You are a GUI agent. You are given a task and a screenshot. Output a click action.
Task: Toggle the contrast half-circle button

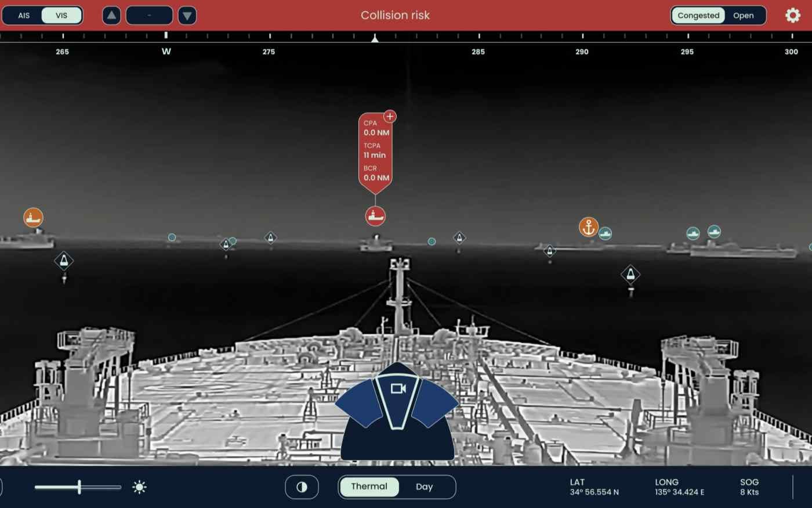click(302, 487)
